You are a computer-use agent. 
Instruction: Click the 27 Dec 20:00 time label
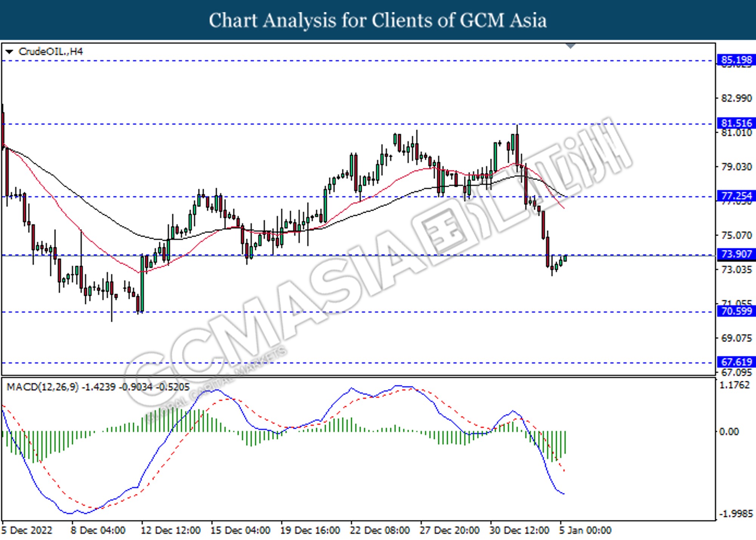[449, 530]
